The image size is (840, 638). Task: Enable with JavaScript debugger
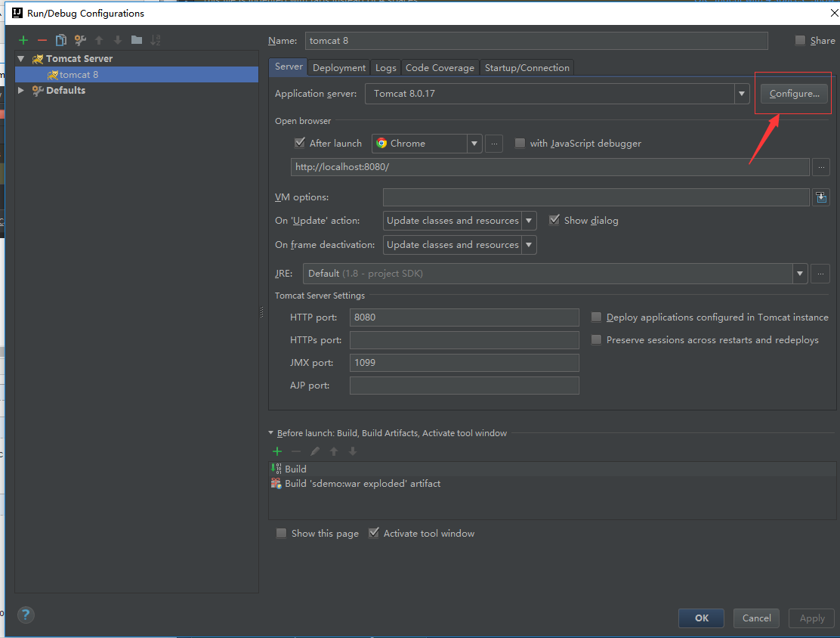click(x=520, y=143)
